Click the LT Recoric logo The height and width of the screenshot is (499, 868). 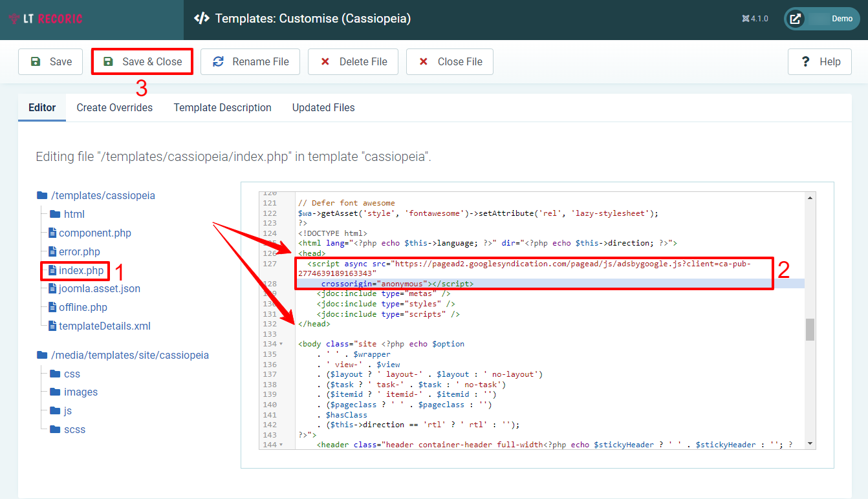click(x=45, y=19)
